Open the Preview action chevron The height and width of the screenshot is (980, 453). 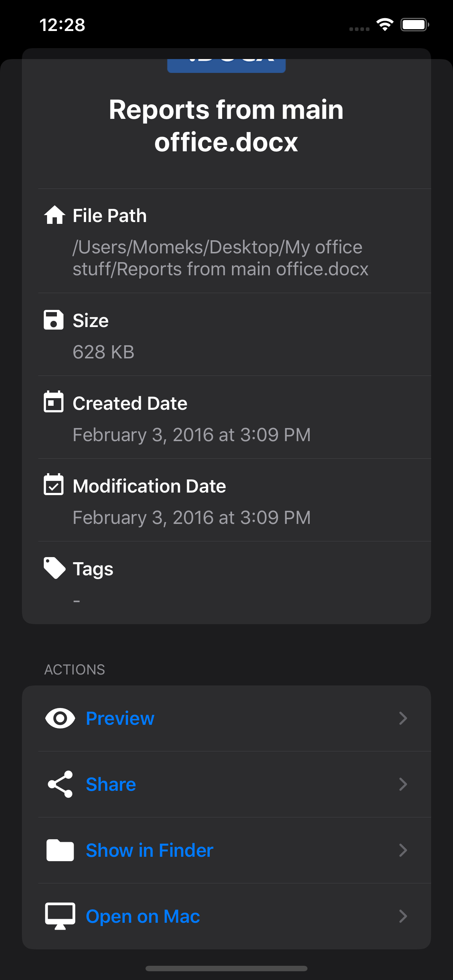coord(403,718)
